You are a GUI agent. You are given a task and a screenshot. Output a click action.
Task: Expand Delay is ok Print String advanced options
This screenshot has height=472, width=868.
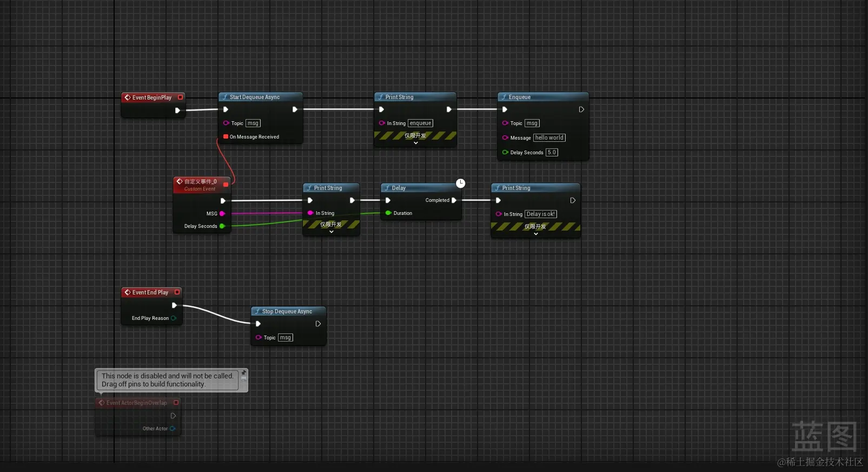coord(535,234)
